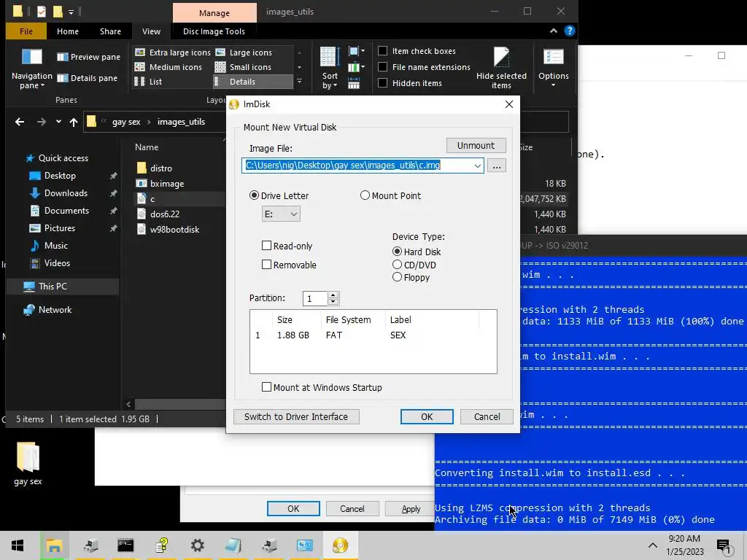Viewport: 747px width, 560px height.
Task: Open the Disc Image Tools tab
Action: (x=214, y=31)
